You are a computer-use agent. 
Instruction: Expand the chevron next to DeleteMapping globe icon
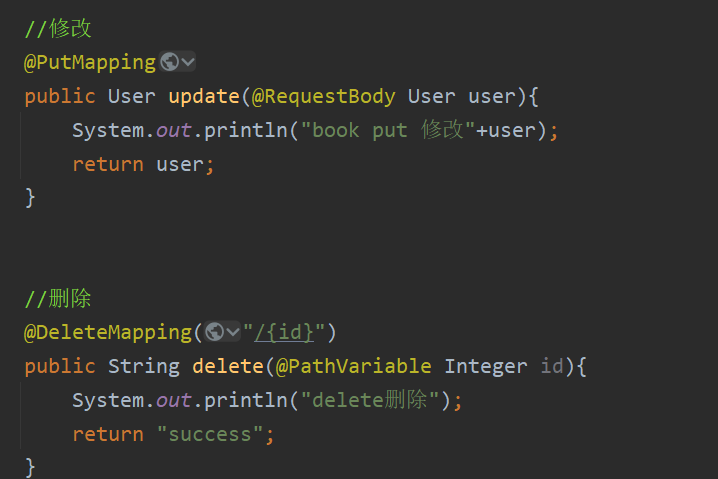click(233, 332)
